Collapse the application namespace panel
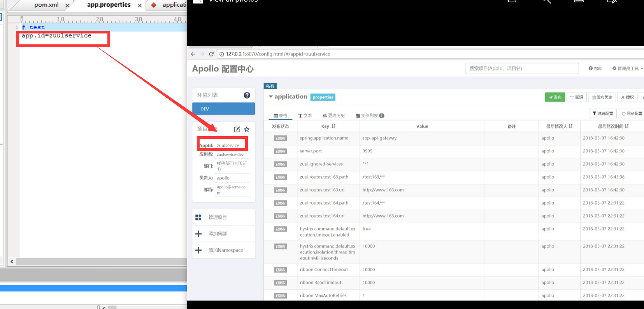The width and height of the screenshot is (644, 309). pos(271,97)
